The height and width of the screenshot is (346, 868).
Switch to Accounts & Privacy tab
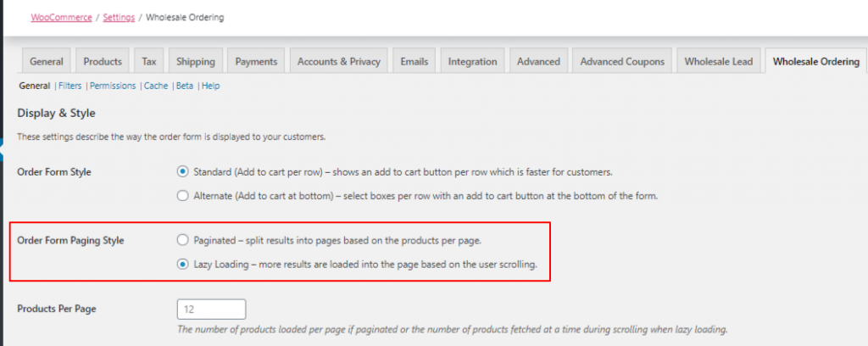click(339, 61)
